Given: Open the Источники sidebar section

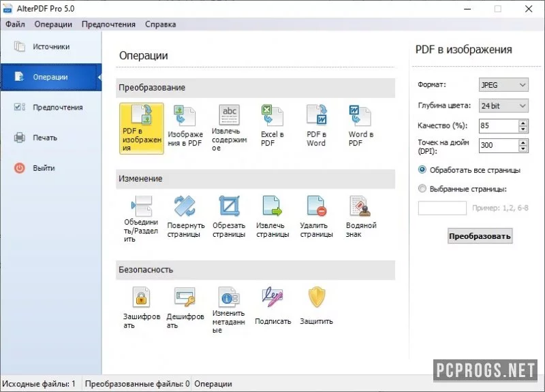Looking at the screenshot, I should (x=51, y=46).
